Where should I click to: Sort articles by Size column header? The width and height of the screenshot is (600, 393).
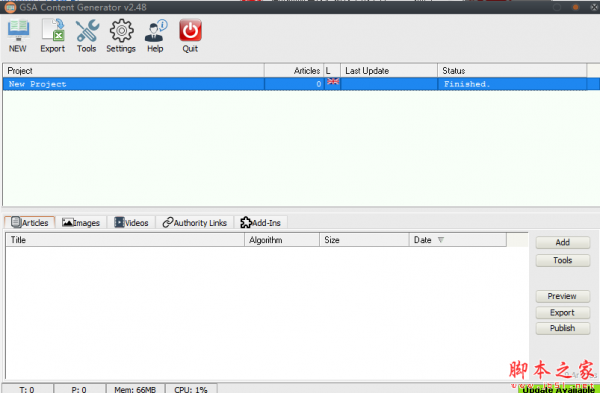coord(364,240)
